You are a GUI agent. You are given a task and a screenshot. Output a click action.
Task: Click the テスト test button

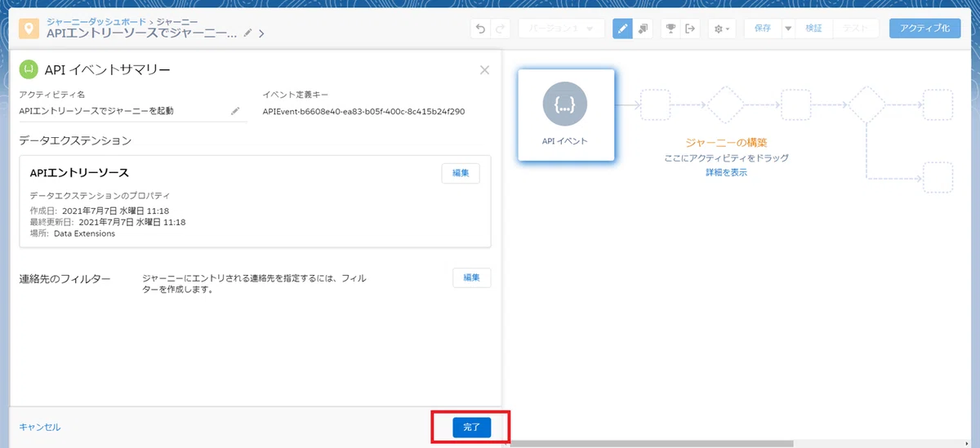(x=855, y=29)
